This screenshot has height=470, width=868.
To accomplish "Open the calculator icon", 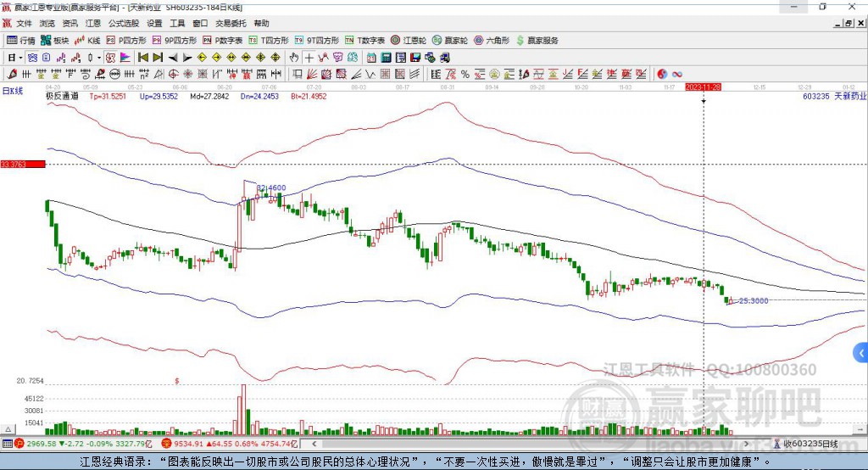I will pyautogui.click(x=386, y=58).
